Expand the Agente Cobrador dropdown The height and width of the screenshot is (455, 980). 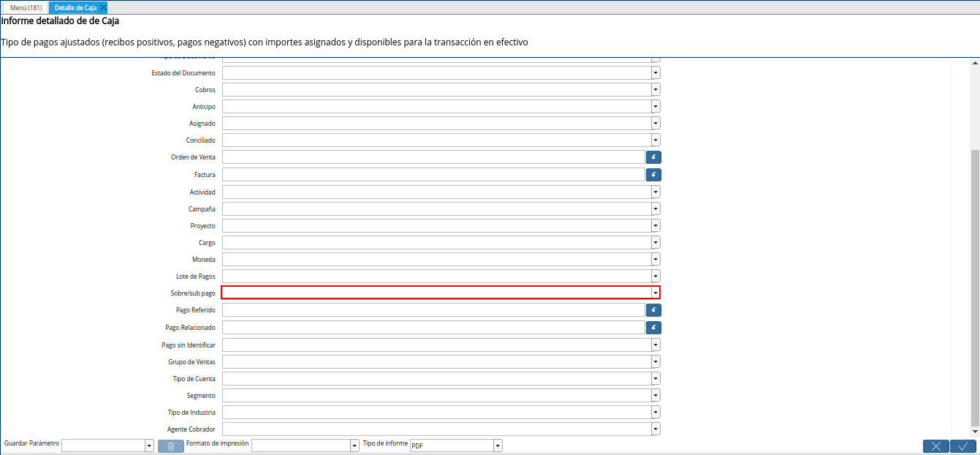pyautogui.click(x=655, y=429)
